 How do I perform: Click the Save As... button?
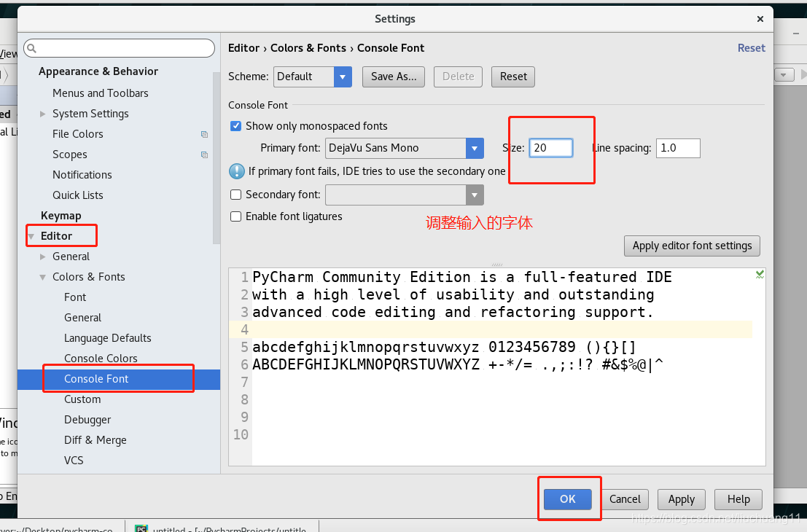[394, 77]
